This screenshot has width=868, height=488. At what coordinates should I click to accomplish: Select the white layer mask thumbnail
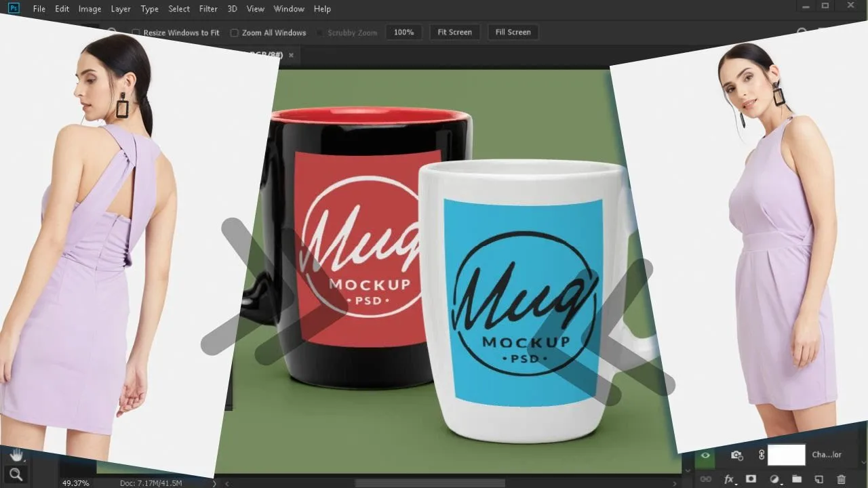pos(786,455)
